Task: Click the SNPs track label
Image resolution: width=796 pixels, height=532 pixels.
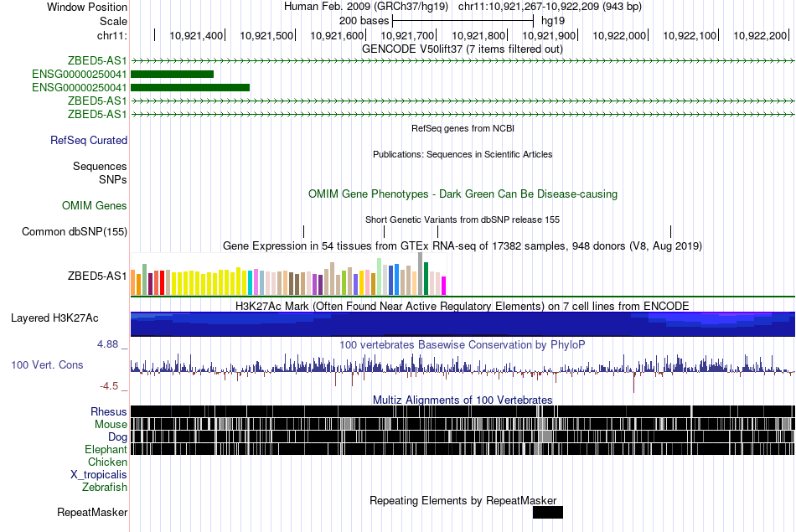Action: pyautogui.click(x=113, y=179)
